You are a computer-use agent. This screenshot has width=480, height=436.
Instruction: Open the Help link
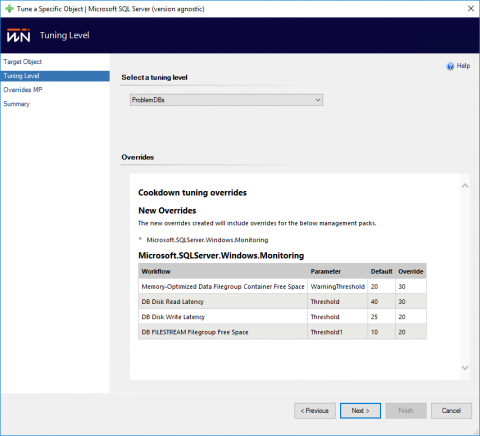pyautogui.click(x=463, y=66)
